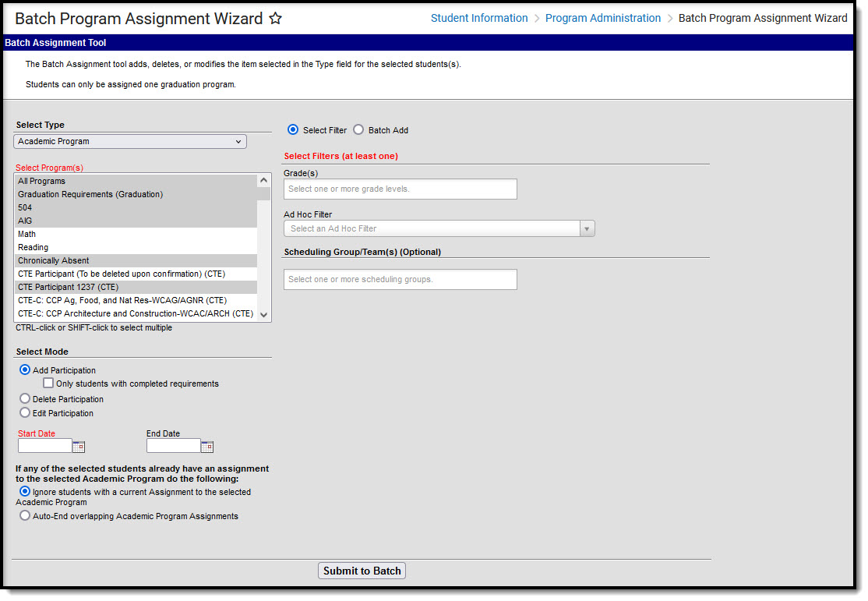Expand the Ad Hoc Filter dropdown arrow
Image resolution: width=868 pixels, height=601 pixels.
pos(587,228)
